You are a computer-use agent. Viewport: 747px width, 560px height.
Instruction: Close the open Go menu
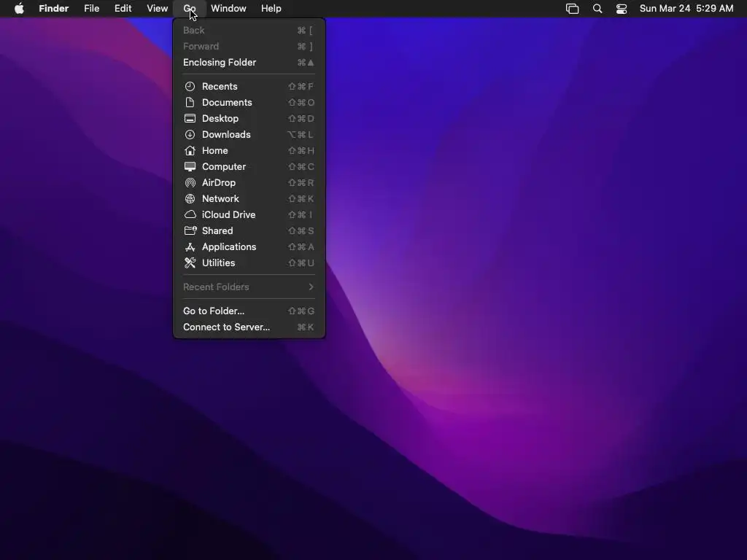click(190, 9)
